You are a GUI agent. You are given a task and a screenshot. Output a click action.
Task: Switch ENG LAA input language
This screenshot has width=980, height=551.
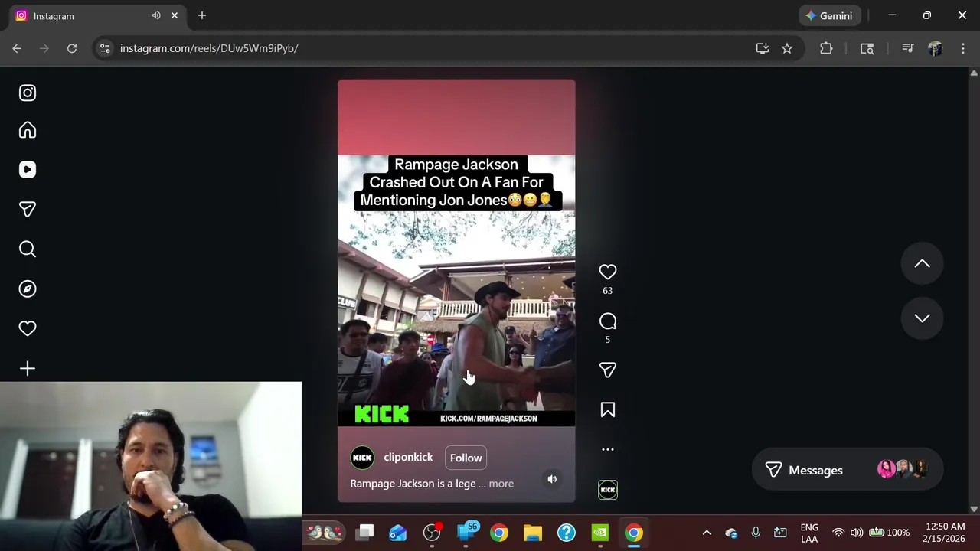tap(809, 533)
